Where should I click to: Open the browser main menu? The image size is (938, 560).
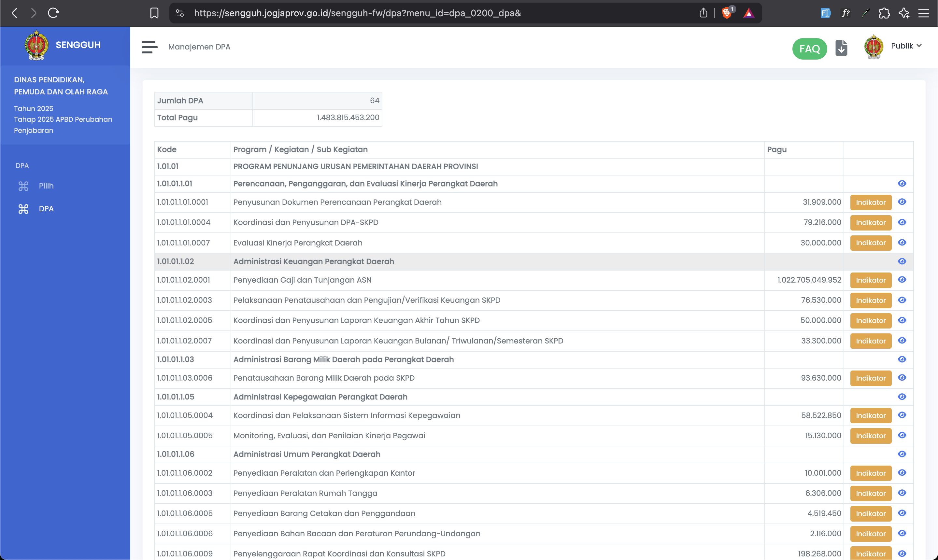click(x=924, y=13)
